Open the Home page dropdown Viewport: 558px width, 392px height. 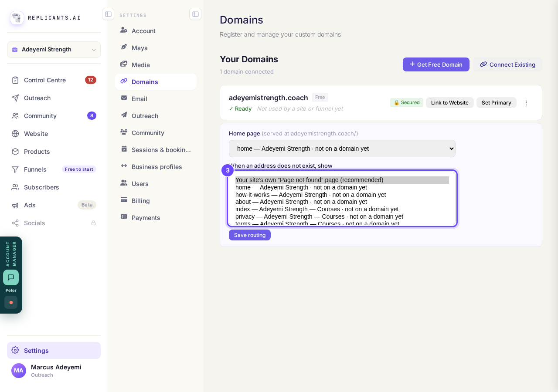coord(342,149)
